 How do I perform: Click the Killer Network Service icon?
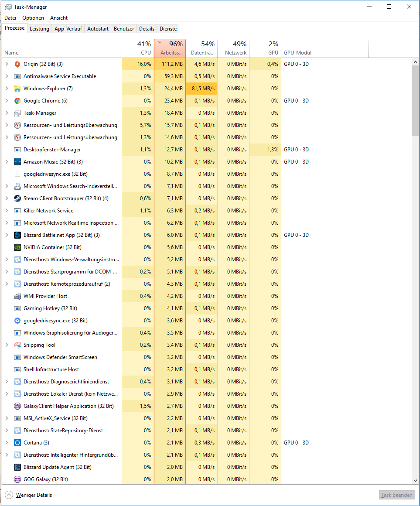point(17,211)
